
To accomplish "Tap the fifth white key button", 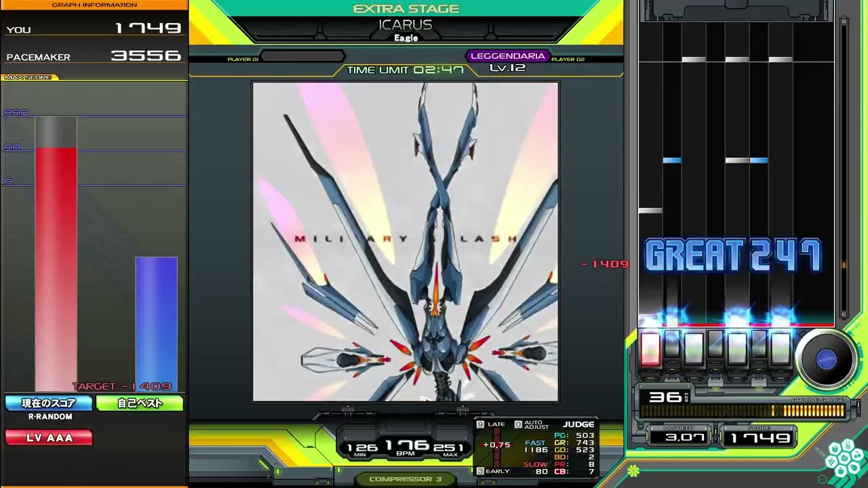I will coord(737,349).
